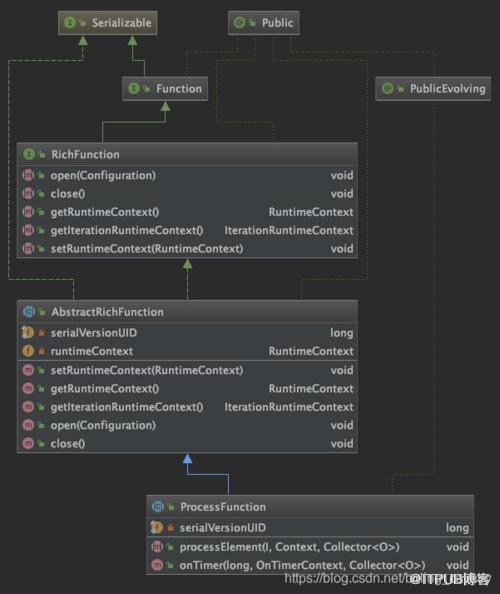
Task: Select RichFunction close() method text
Action: tap(68, 194)
